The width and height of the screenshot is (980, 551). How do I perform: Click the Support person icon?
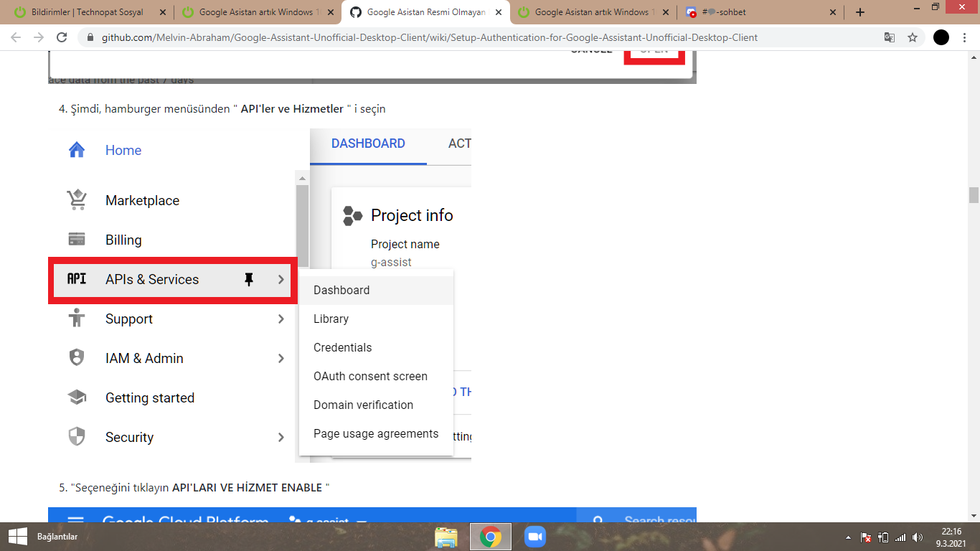tap(77, 319)
